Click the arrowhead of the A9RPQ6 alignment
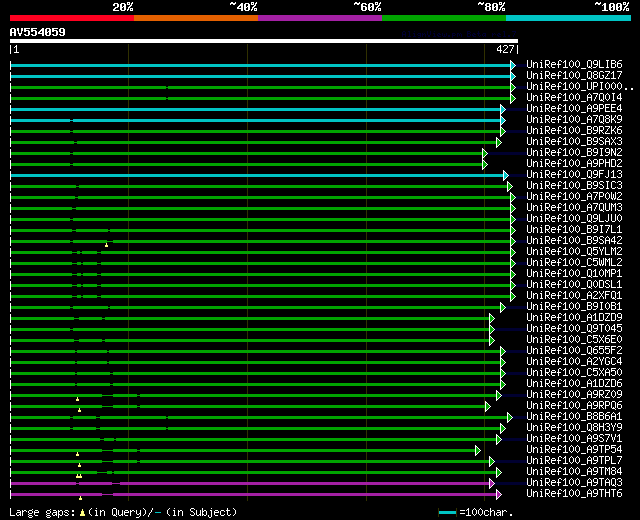This screenshot has width=640, height=520. (487, 406)
